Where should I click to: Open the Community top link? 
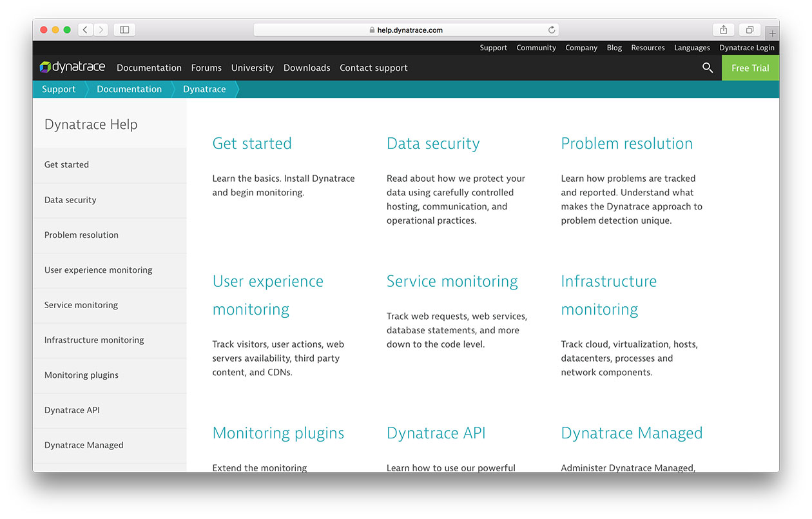[536, 48]
